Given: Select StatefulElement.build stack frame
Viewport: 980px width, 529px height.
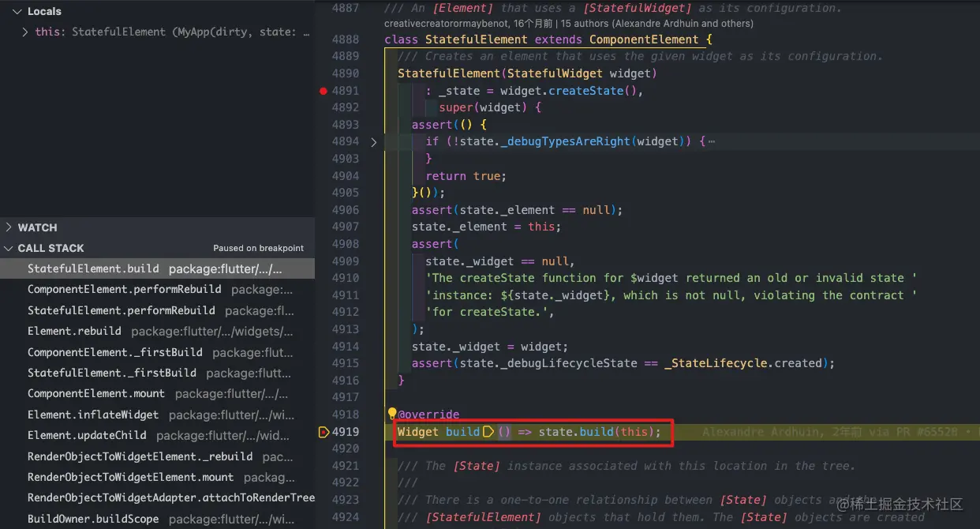Looking at the screenshot, I should point(158,269).
